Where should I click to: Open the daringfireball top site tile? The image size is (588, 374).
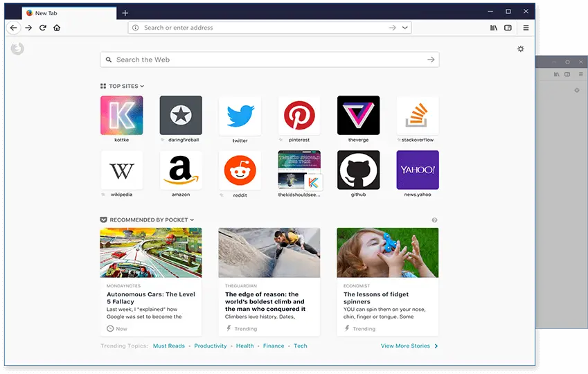point(181,115)
